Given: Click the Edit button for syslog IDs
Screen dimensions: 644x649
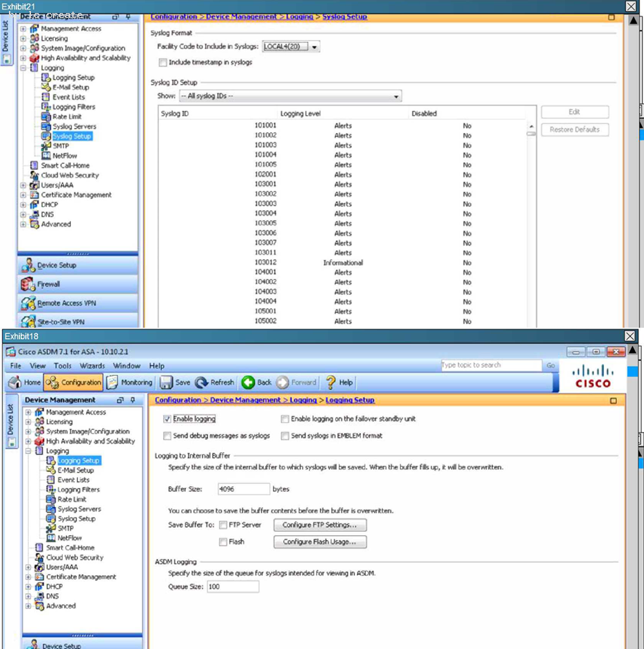Looking at the screenshot, I should 574,112.
